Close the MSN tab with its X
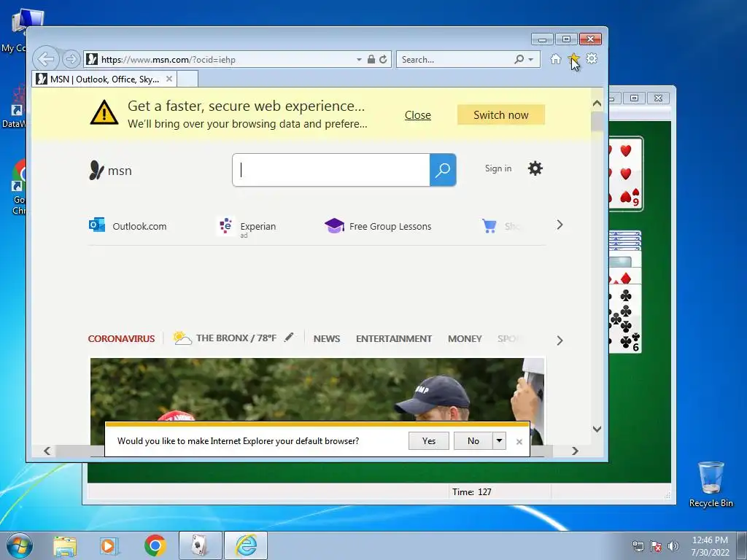747x560 pixels. (169, 79)
